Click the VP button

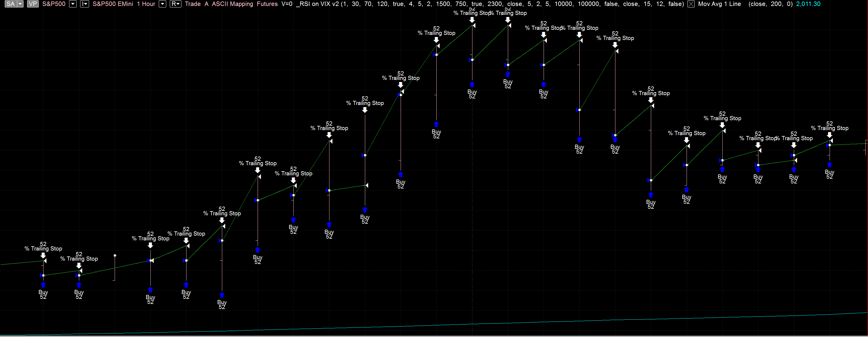click(x=33, y=4)
